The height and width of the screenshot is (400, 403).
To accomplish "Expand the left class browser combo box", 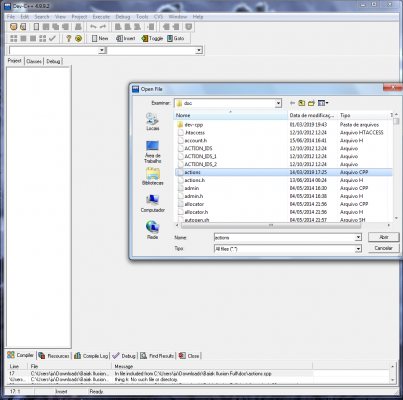I will click(x=102, y=50).
